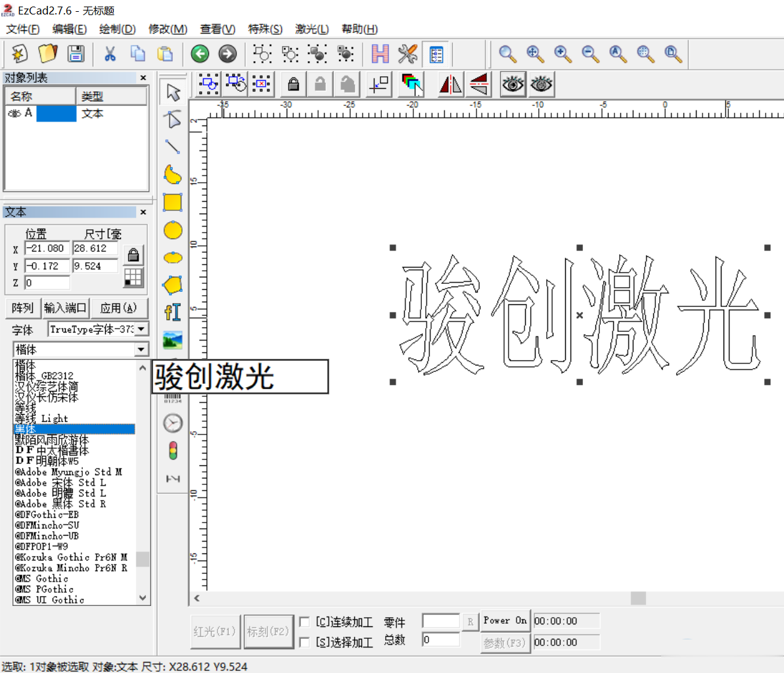Insert a bitmap image with the picture icon
784x673 pixels.
(x=173, y=340)
